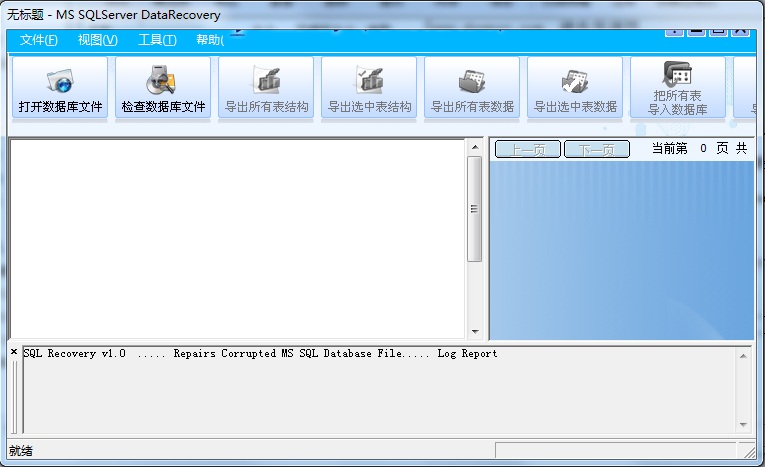Click log panel scrollbar down arrow
Screen dimensions: 765x467
click(x=743, y=425)
